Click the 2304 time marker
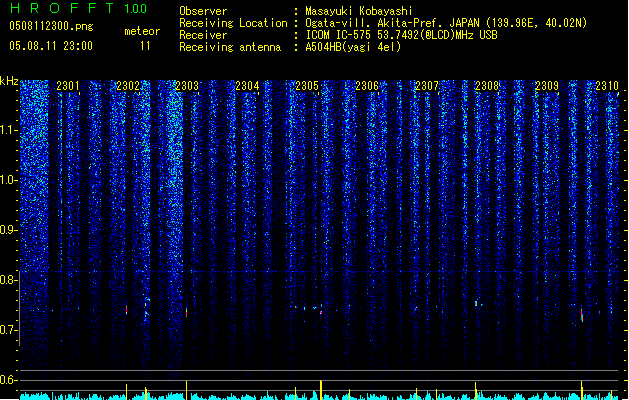 pos(247,86)
